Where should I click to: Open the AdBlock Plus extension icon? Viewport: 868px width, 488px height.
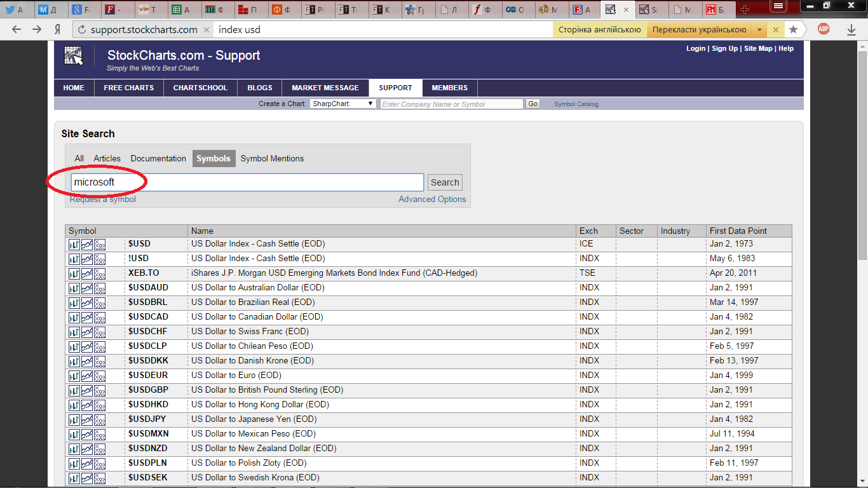coord(824,29)
